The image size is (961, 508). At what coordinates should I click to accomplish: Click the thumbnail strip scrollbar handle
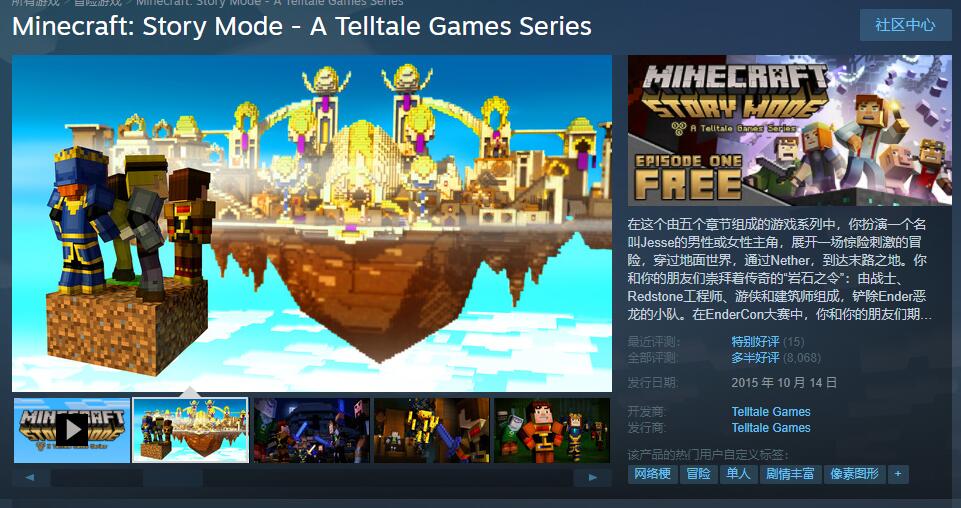(x=97, y=477)
